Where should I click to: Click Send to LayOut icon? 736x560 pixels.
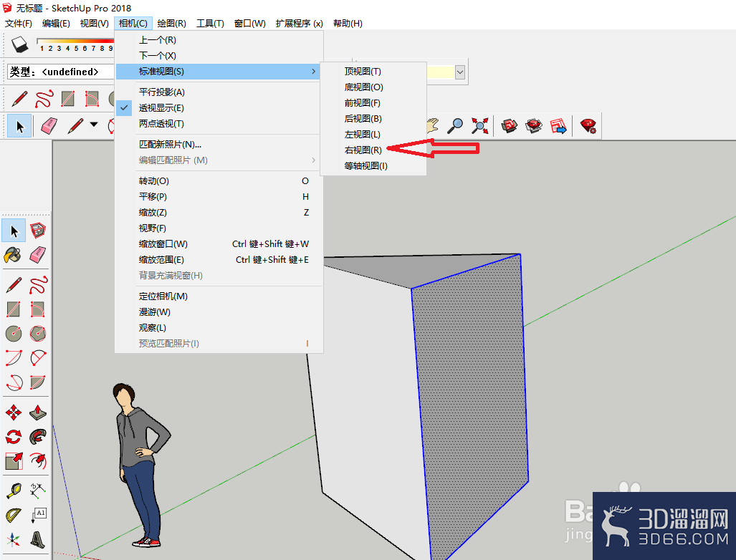(x=558, y=126)
